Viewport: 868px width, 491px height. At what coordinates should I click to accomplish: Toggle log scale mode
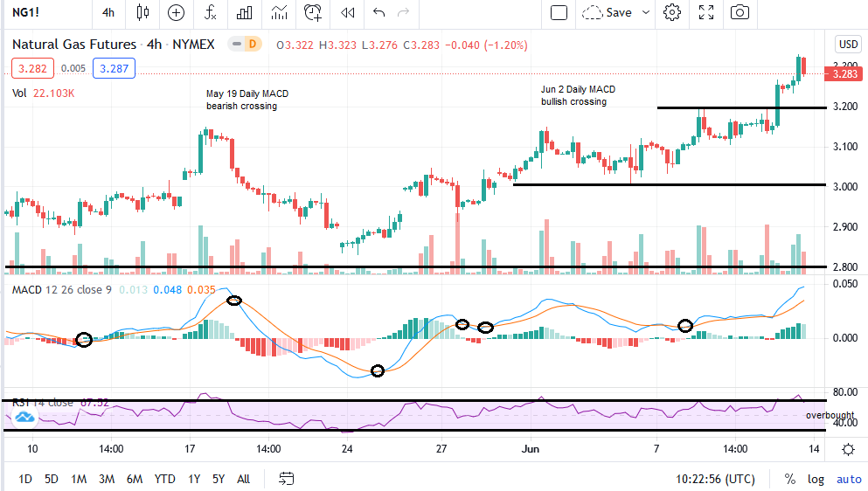[x=816, y=479]
